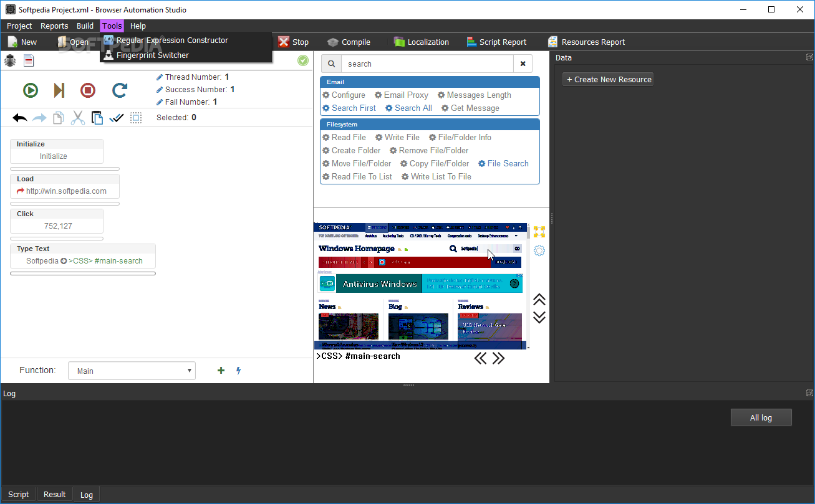Image resolution: width=815 pixels, height=504 pixels.
Task: Open the Function Main dropdown
Action: (x=132, y=371)
